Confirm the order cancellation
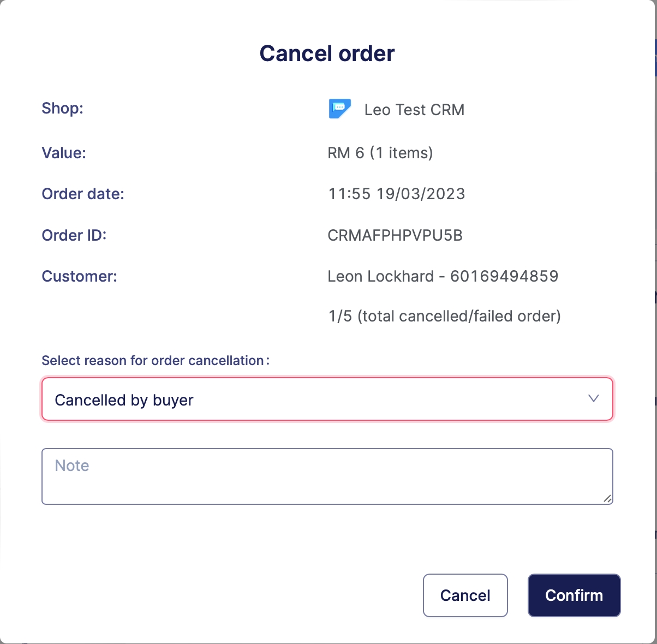Viewport: 657px width, 644px height. pyautogui.click(x=574, y=595)
